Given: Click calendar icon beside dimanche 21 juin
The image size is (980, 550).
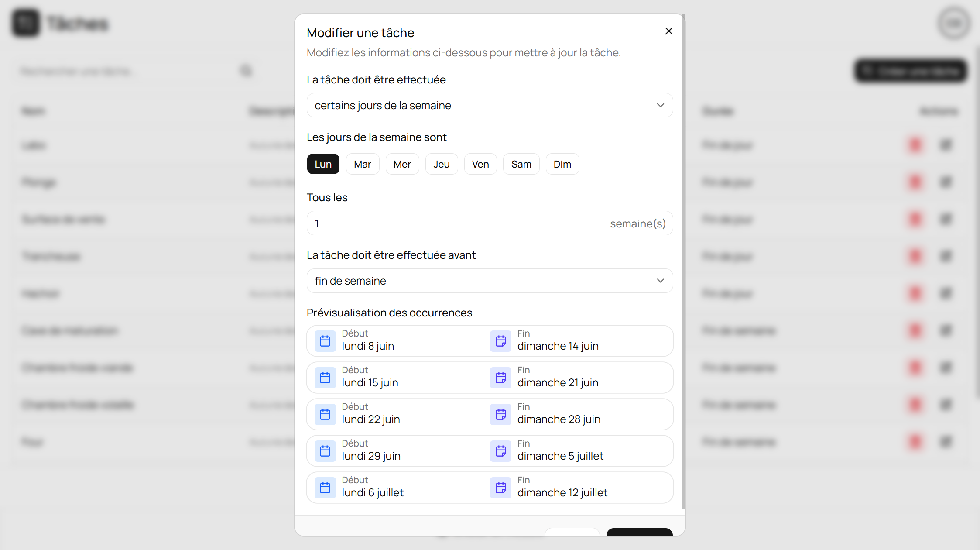Looking at the screenshot, I should click(501, 378).
